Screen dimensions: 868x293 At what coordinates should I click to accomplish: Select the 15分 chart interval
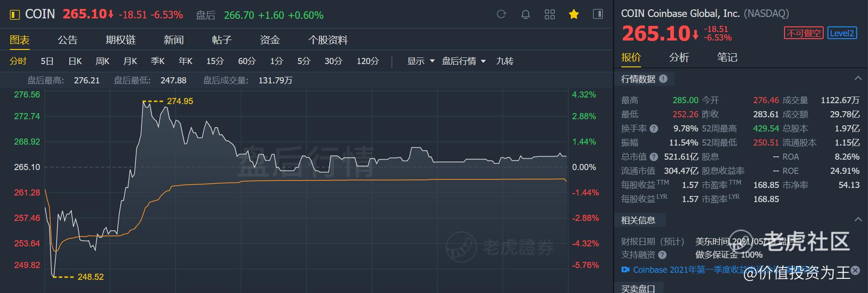point(215,61)
